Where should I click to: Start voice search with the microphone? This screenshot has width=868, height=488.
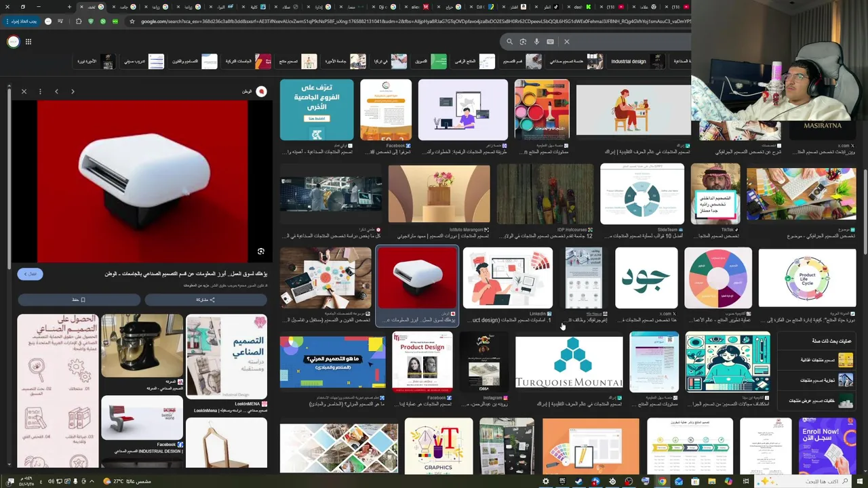[536, 41]
